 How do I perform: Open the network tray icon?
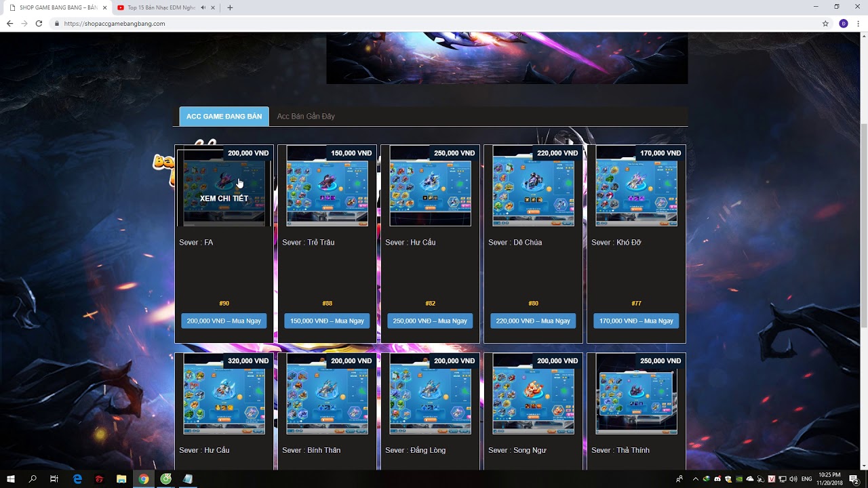[x=783, y=479]
